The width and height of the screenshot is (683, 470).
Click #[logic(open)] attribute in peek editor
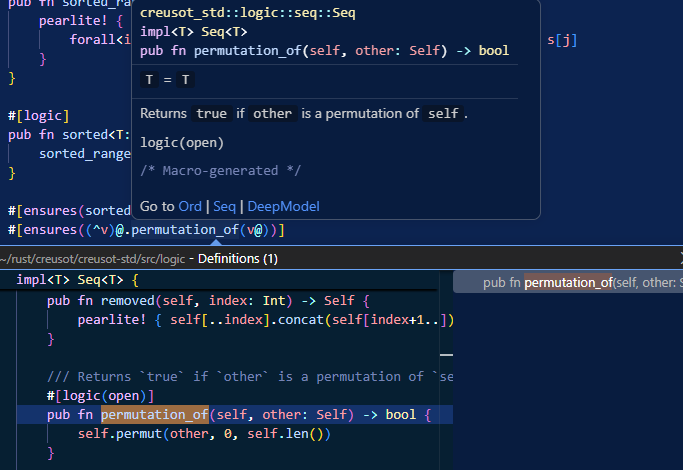(x=100, y=396)
